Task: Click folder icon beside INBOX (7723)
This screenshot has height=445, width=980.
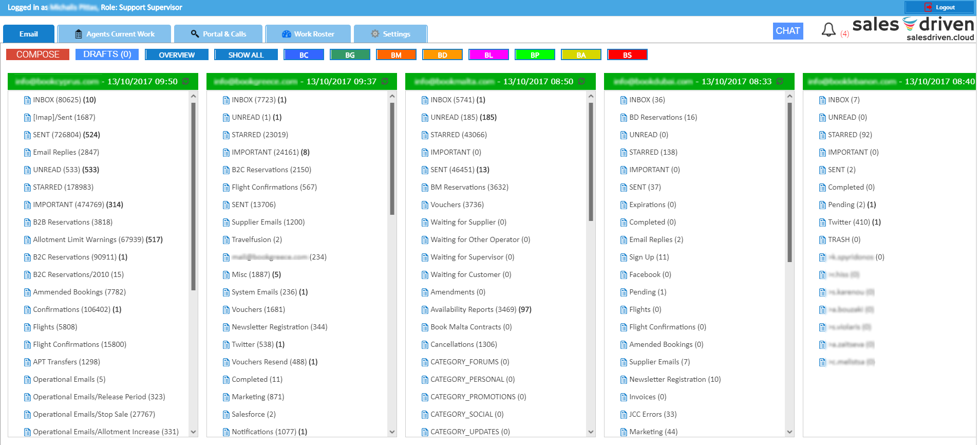Action: click(226, 100)
